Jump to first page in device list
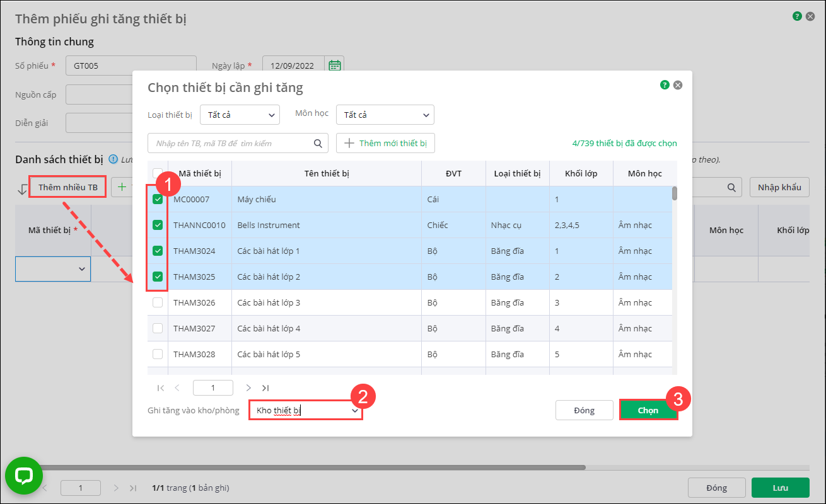Screen dimensions: 826x504 (x=160, y=388)
